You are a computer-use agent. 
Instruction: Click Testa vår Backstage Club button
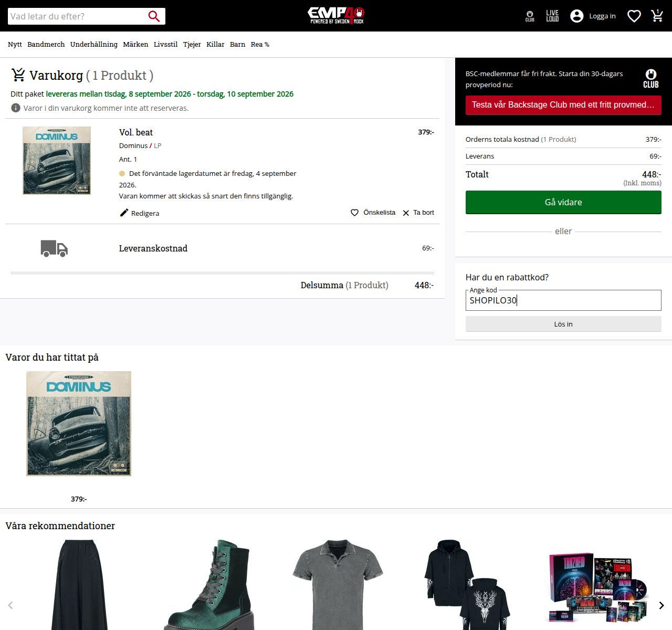coord(563,105)
